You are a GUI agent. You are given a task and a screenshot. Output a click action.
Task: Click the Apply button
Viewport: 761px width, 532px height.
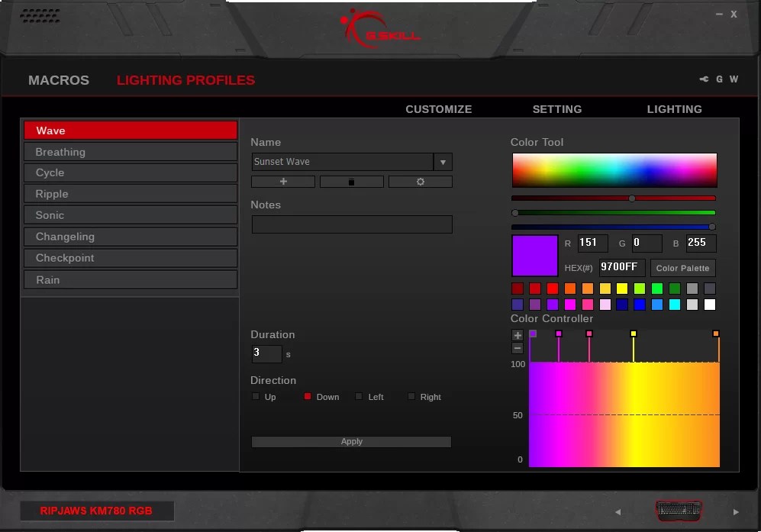click(x=351, y=441)
